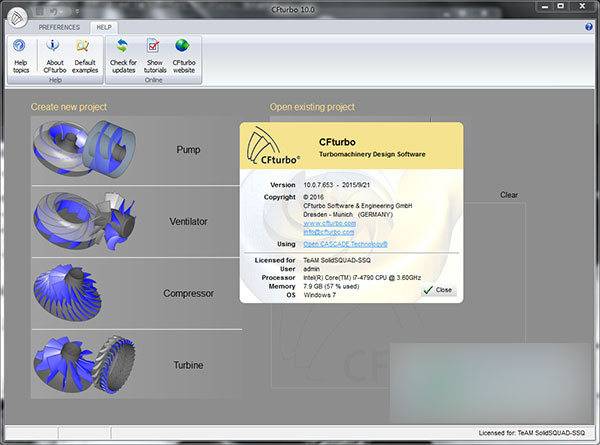Open Help topics icon in ribbon
This screenshot has height=445, width=600.
tap(20, 56)
